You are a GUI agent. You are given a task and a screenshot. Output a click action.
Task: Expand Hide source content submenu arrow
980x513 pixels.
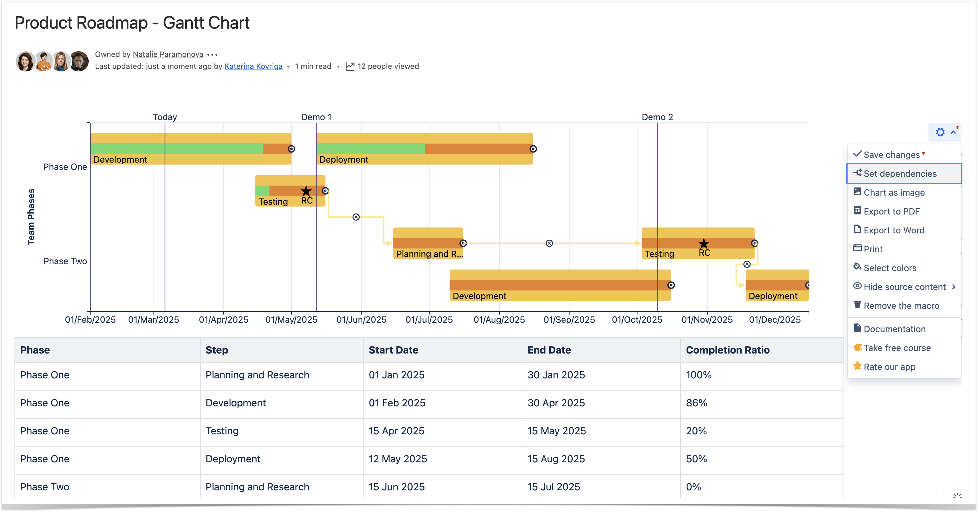tap(954, 287)
